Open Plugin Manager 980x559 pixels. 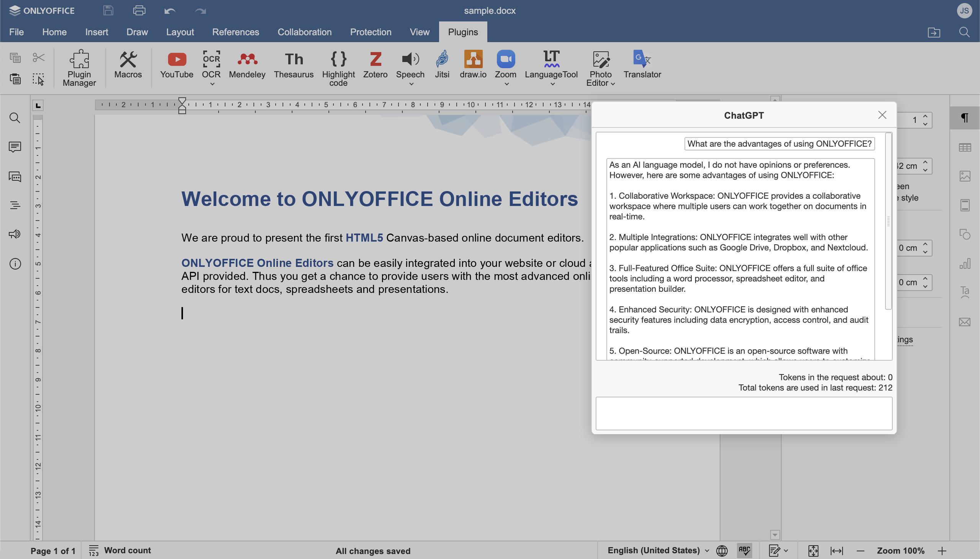(x=79, y=68)
